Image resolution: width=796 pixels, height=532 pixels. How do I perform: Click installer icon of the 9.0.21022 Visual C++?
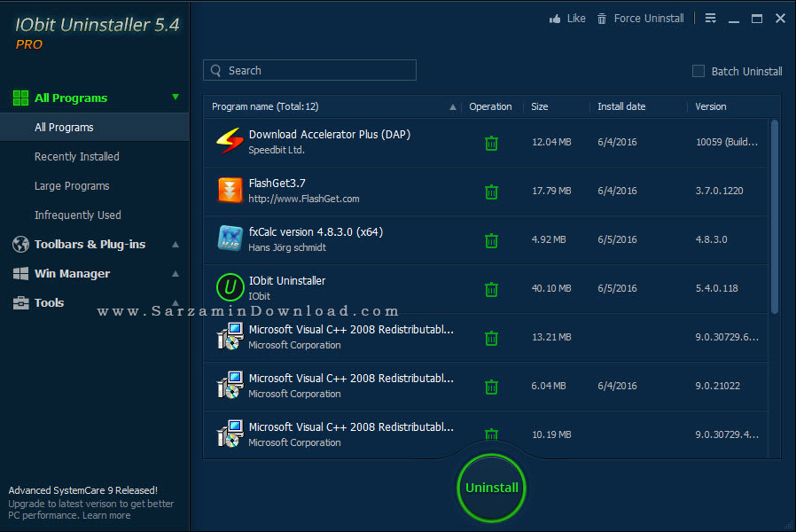point(230,386)
